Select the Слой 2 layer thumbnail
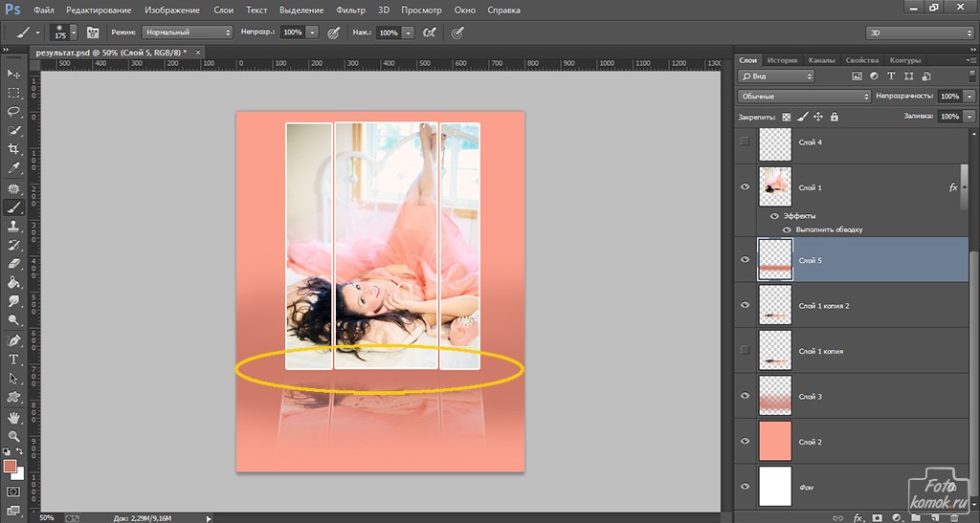 pos(774,441)
